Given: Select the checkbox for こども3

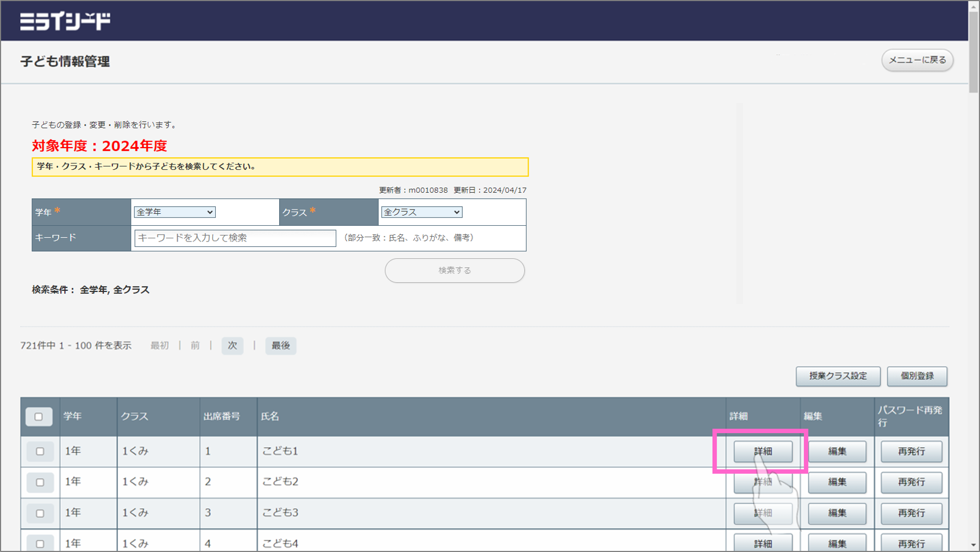Looking at the screenshot, I should [40, 513].
